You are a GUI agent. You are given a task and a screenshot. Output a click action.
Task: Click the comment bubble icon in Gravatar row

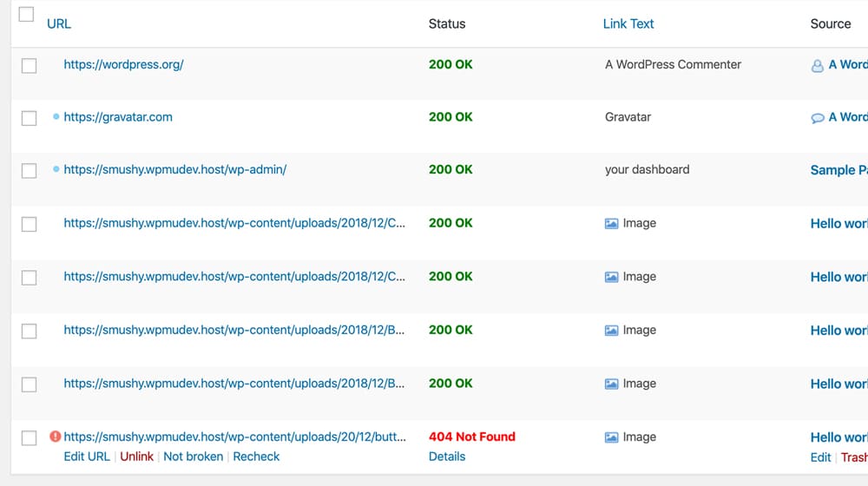(817, 118)
